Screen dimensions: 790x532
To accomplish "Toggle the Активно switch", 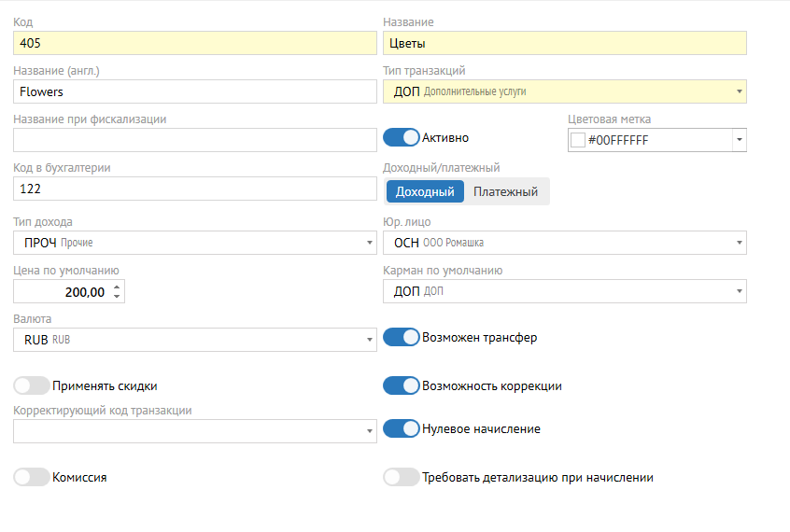I will click(x=402, y=137).
